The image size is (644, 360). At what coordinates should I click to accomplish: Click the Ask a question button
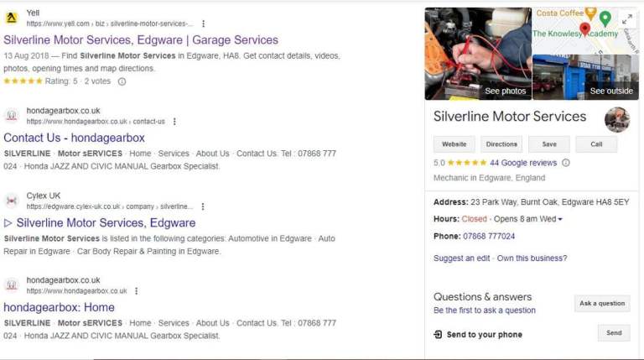[602, 304]
